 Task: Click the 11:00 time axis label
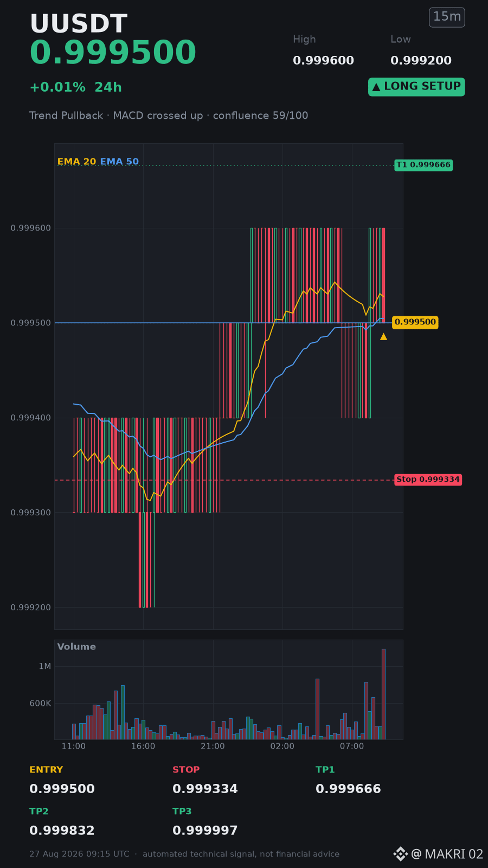pos(74,746)
